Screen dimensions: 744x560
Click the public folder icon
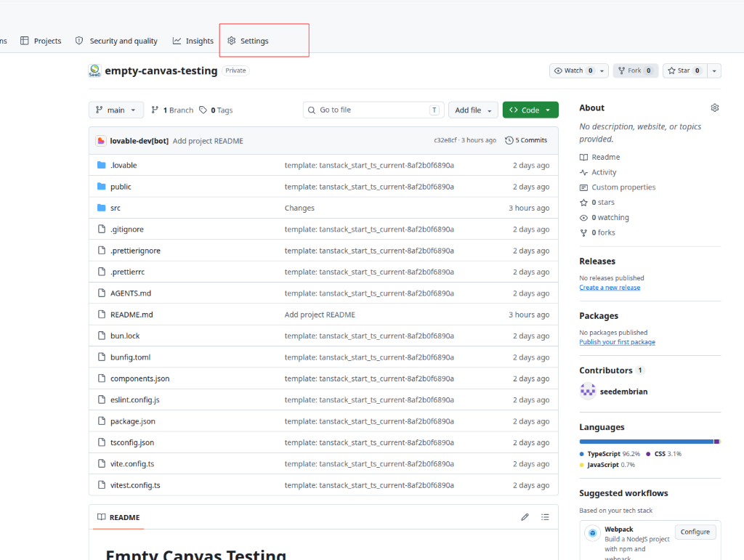101,187
